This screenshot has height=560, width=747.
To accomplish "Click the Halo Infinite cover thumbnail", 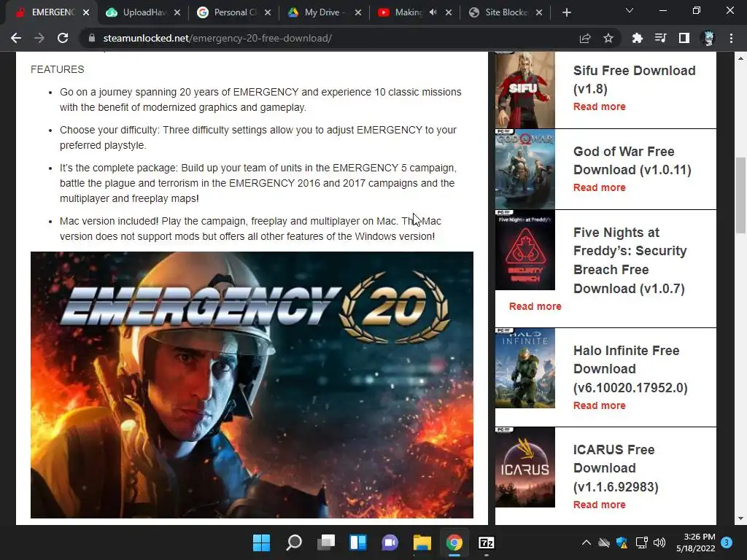I will pyautogui.click(x=525, y=368).
